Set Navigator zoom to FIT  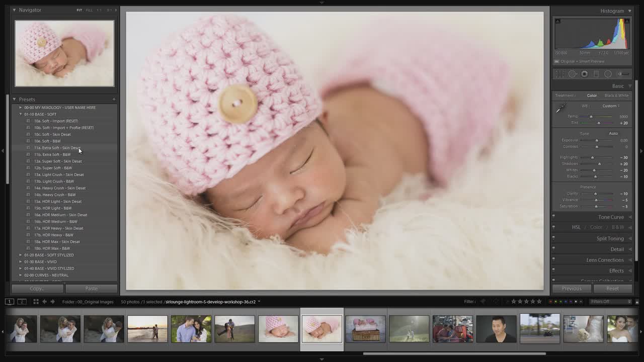(79, 10)
